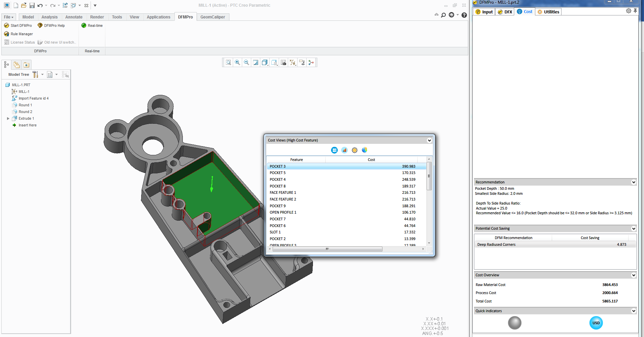
Task: Open the Model Tree show list dropdown
Action: point(52,74)
